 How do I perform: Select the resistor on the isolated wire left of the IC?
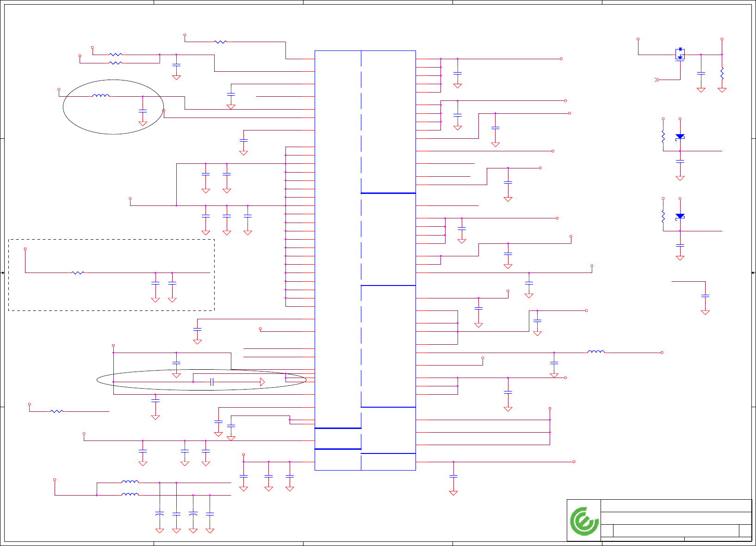tap(57, 411)
